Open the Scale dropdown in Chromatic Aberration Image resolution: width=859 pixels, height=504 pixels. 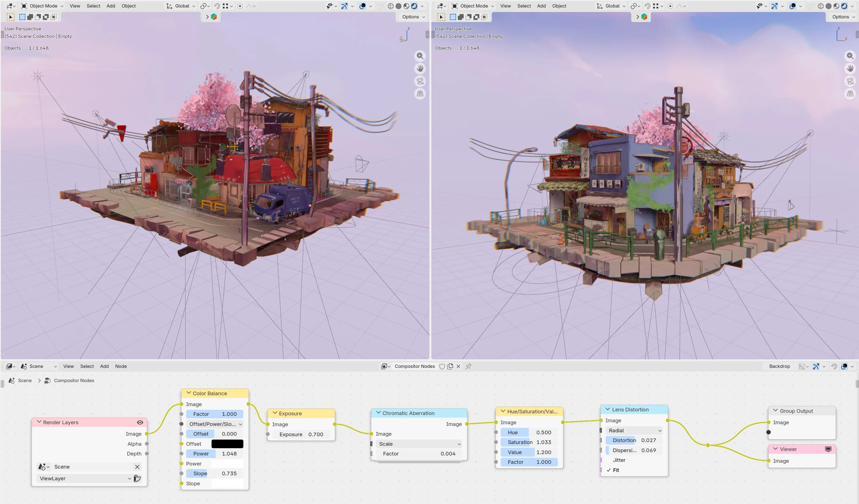click(419, 444)
